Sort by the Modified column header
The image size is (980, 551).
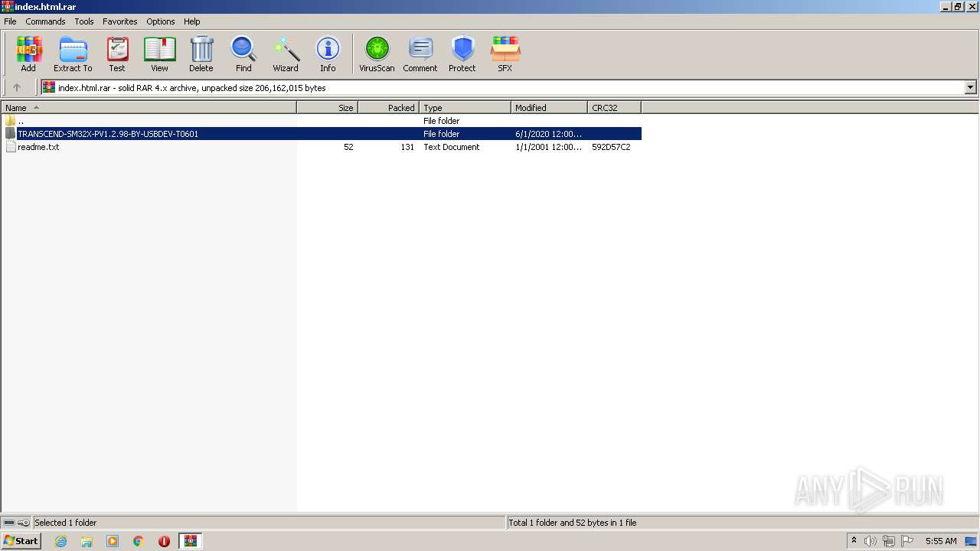click(x=549, y=108)
